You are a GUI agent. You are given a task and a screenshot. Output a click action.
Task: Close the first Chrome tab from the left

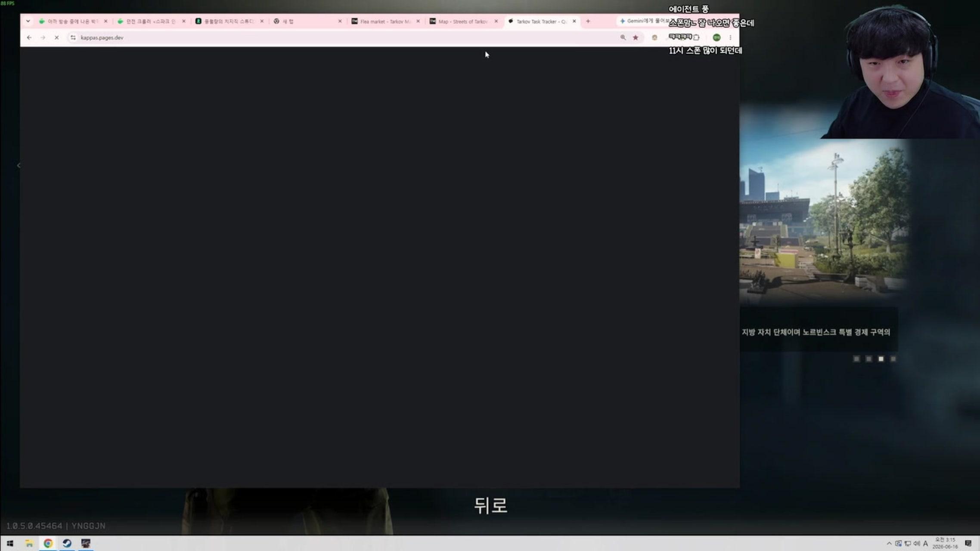(x=105, y=21)
